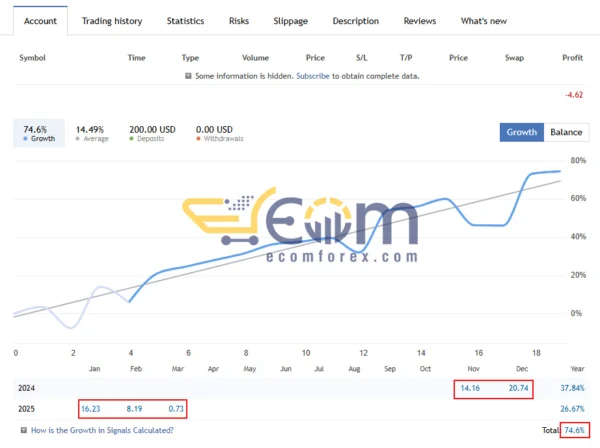
Task: Click the Total 74.6% value
Action: point(575,430)
